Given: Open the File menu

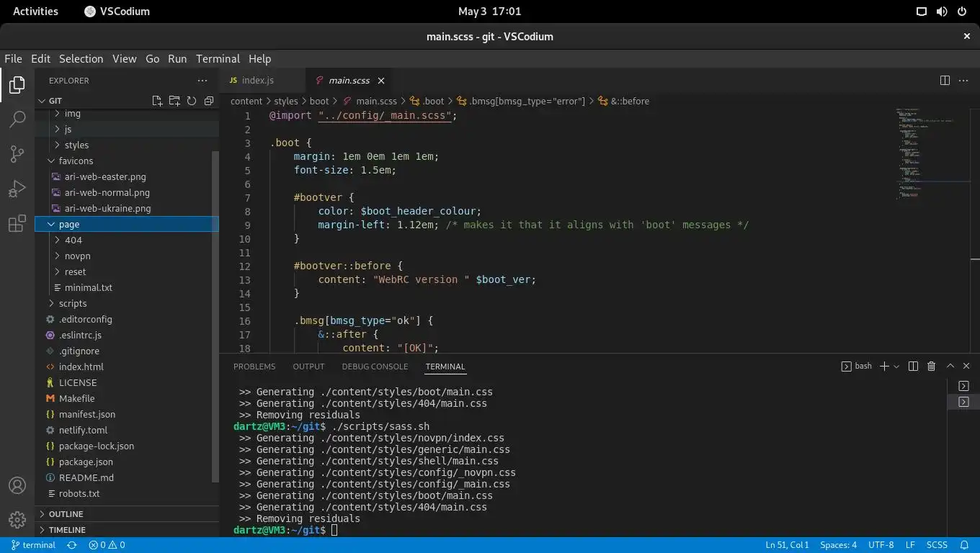Looking at the screenshot, I should pyautogui.click(x=13, y=59).
